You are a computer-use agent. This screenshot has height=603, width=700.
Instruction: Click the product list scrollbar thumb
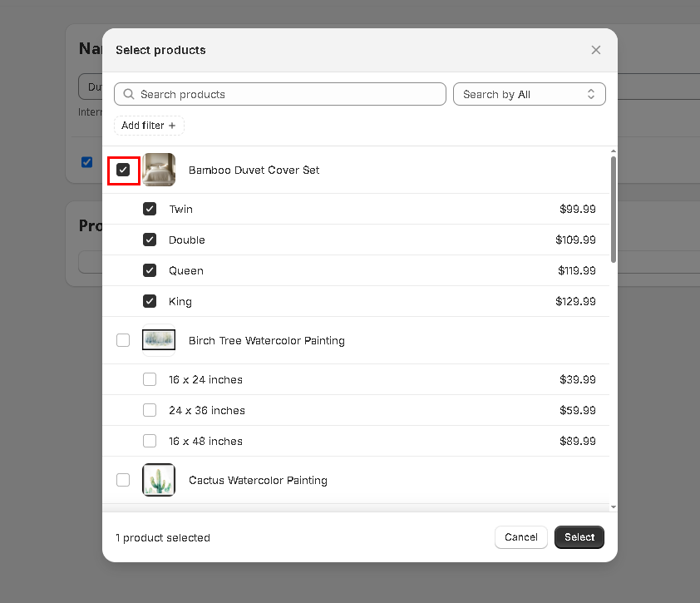click(x=614, y=210)
